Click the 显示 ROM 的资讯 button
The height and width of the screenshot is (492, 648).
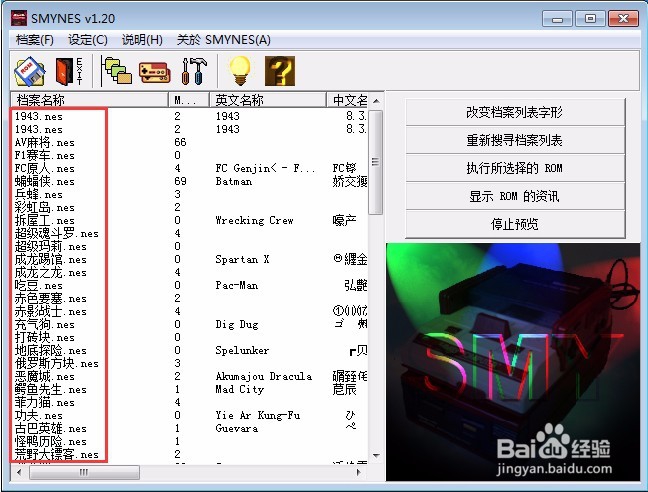515,196
